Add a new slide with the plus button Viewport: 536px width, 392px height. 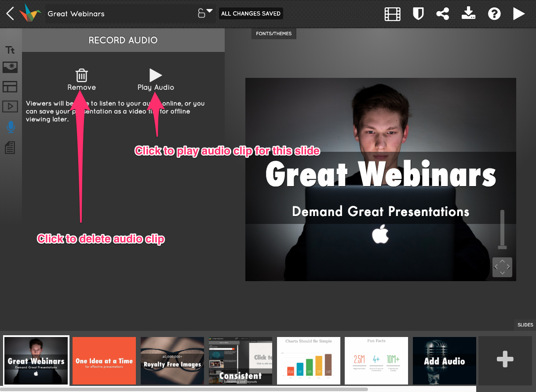(505, 360)
